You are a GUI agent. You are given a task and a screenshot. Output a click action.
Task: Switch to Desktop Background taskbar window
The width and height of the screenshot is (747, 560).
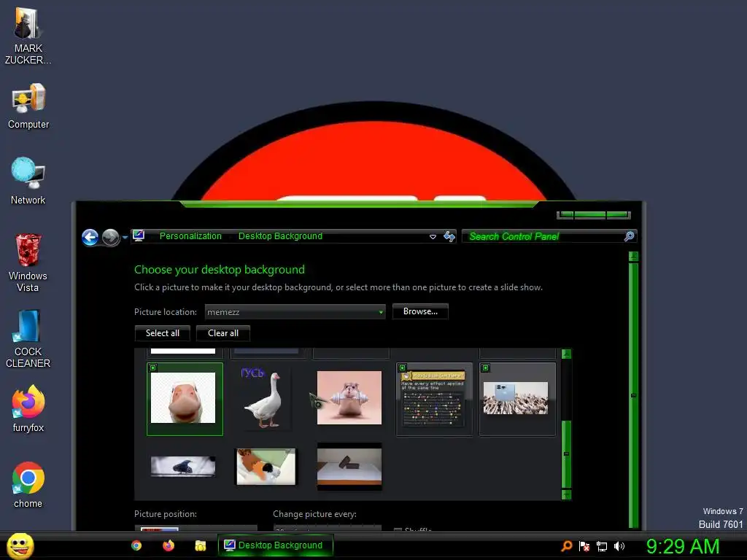pyautogui.click(x=275, y=545)
